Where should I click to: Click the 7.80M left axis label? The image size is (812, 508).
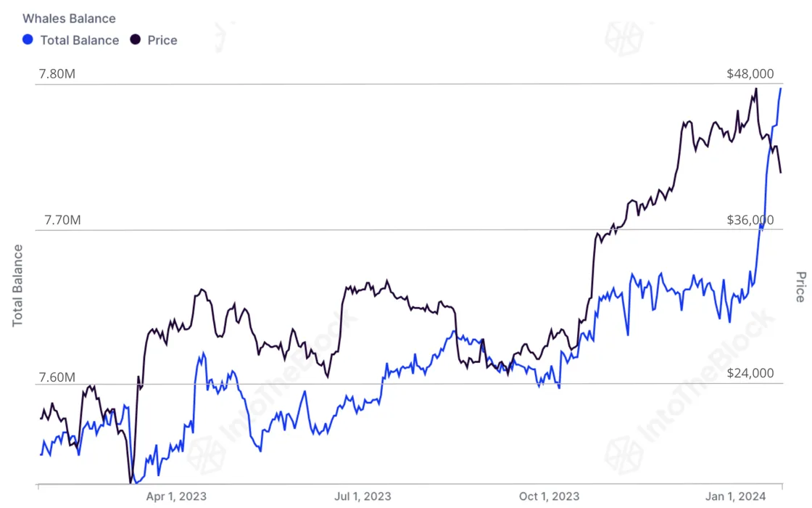click(57, 74)
